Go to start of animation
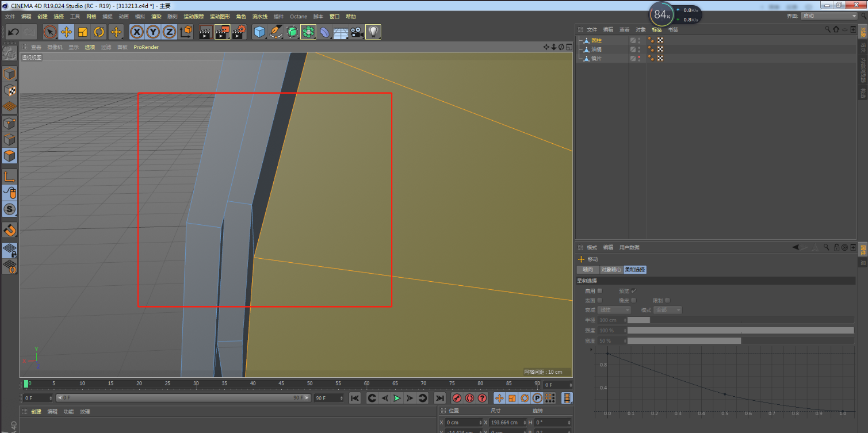The width and height of the screenshot is (868, 433). 355,398
